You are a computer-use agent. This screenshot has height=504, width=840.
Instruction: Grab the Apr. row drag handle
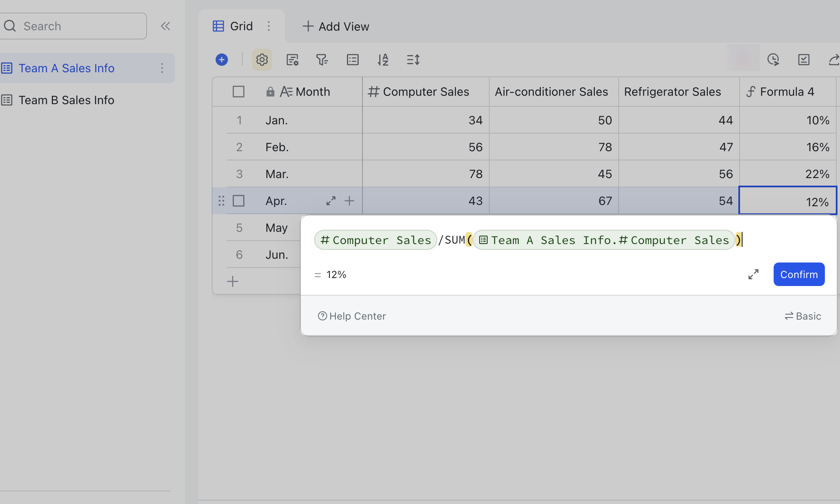coord(221,201)
